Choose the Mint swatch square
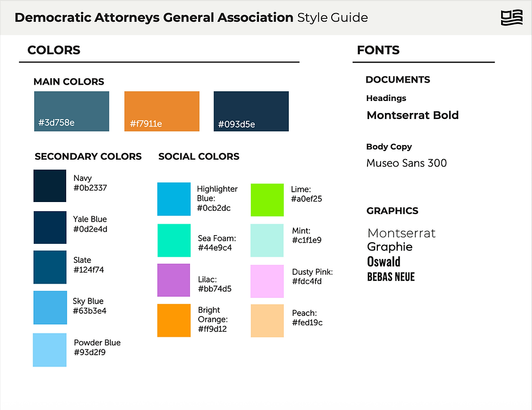 267,240
